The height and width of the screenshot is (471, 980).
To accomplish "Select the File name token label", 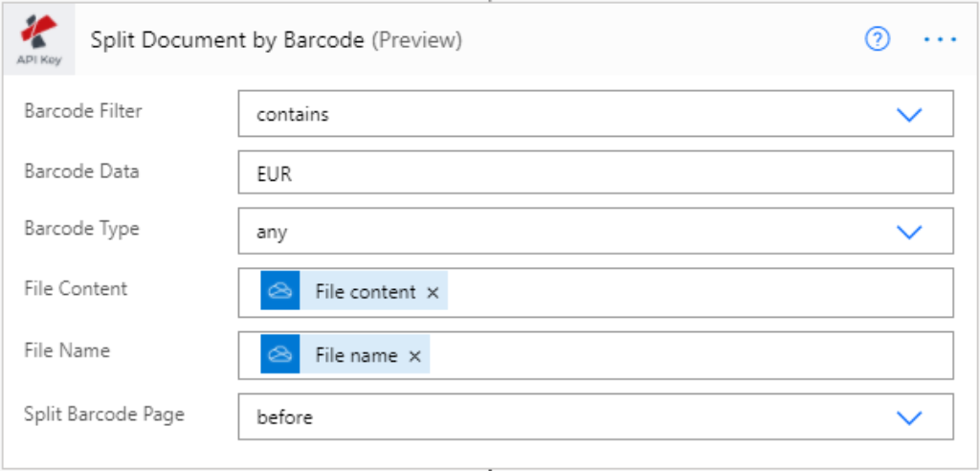I will 356,356.
